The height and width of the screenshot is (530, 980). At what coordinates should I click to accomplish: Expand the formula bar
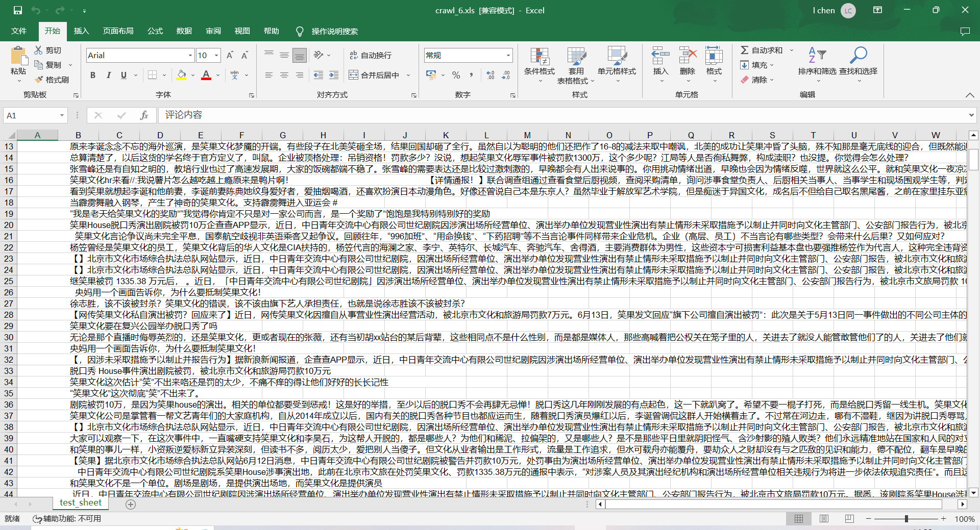tap(971, 115)
